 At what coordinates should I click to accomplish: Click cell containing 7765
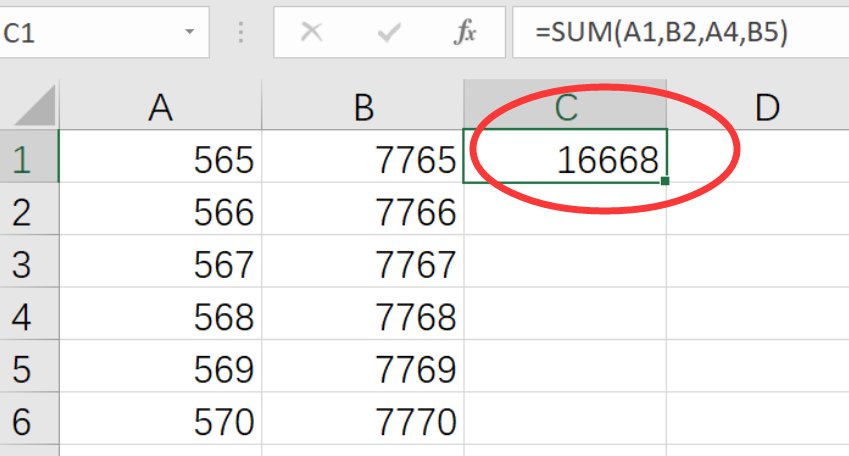363,157
